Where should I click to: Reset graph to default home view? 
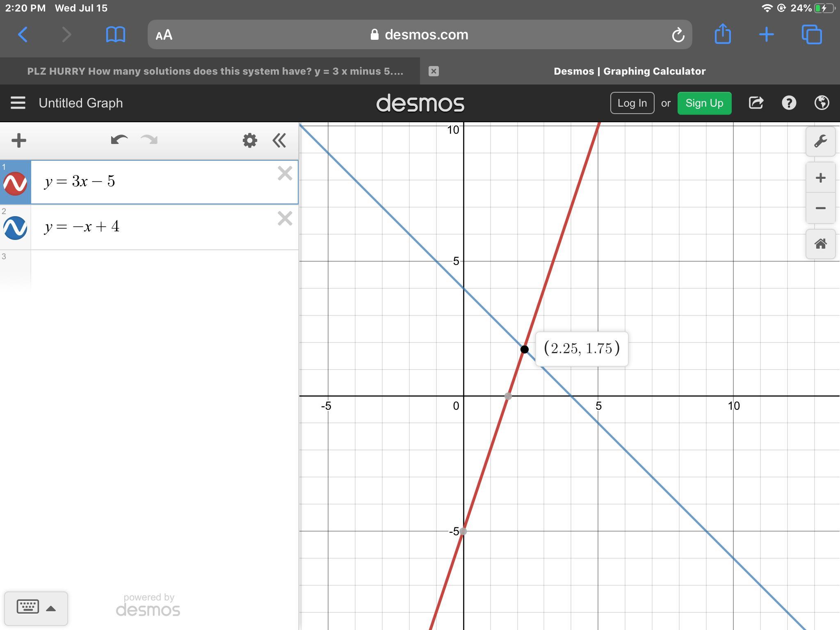point(820,244)
